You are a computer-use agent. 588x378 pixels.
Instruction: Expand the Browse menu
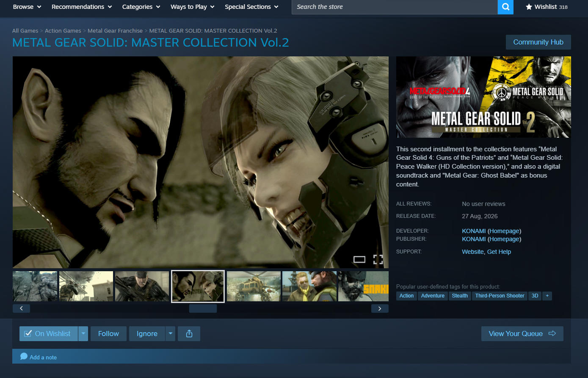(x=27, y=7)
